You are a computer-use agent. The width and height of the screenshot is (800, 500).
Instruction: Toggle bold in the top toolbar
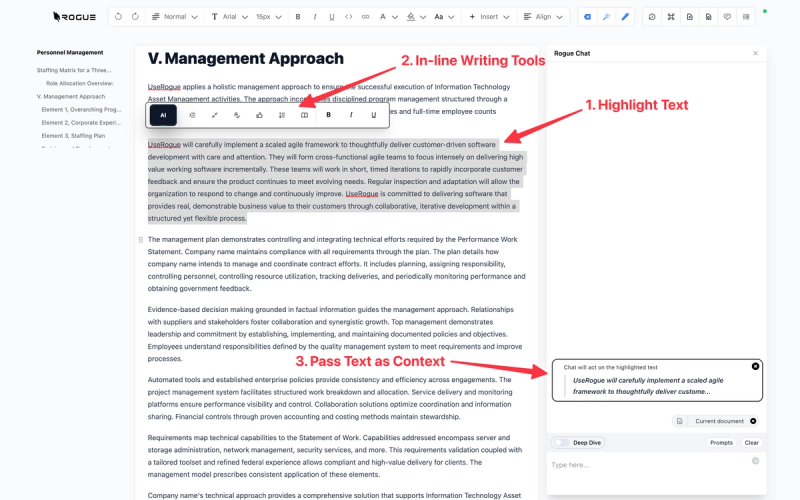[x=298, y=17]
